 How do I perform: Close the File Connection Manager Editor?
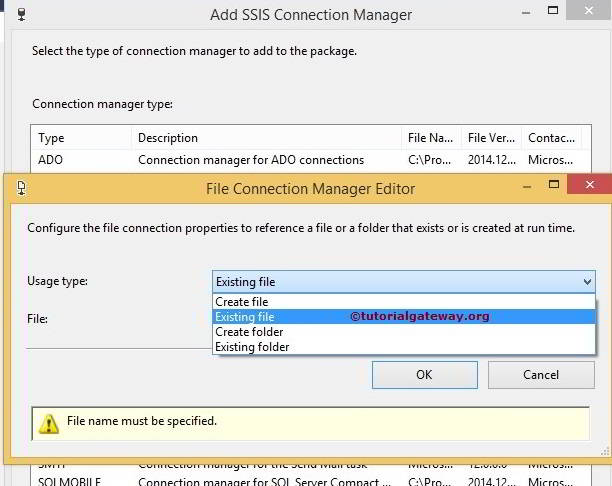coord(590,184)
